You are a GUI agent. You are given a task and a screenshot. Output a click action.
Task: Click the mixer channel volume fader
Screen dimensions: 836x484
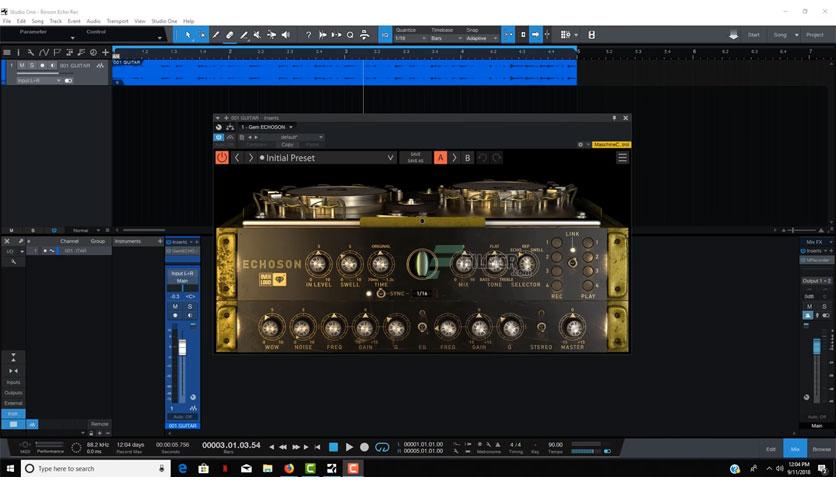pos(182,348)
